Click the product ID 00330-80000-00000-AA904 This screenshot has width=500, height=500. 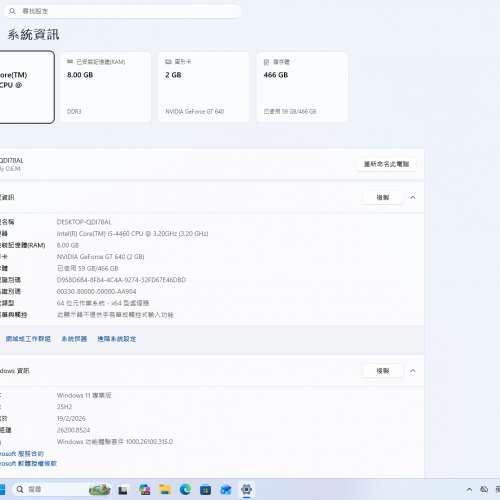point(96,291)
